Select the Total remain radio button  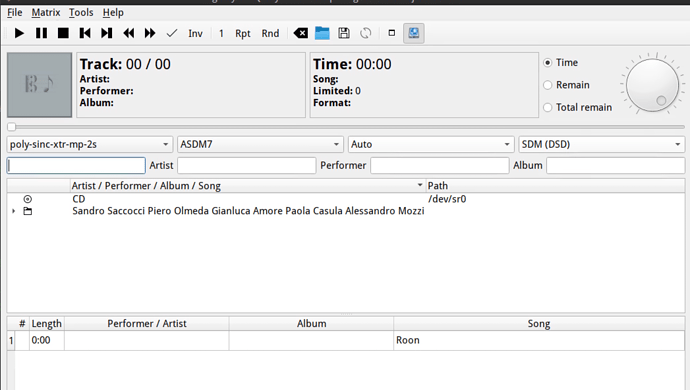tap(547, 107)
